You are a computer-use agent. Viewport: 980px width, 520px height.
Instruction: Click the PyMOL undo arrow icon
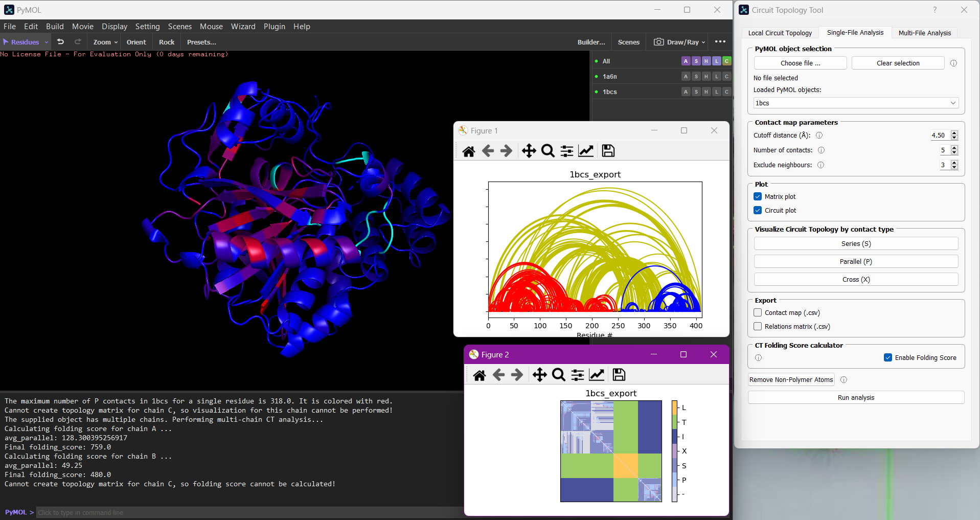click(x=60, y=42)
